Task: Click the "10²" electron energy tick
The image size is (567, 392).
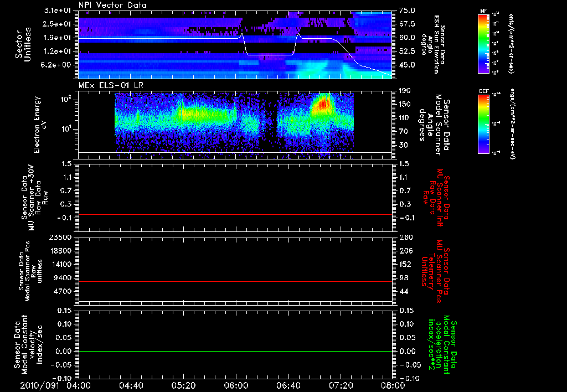Action: click(x=65, y=99)
